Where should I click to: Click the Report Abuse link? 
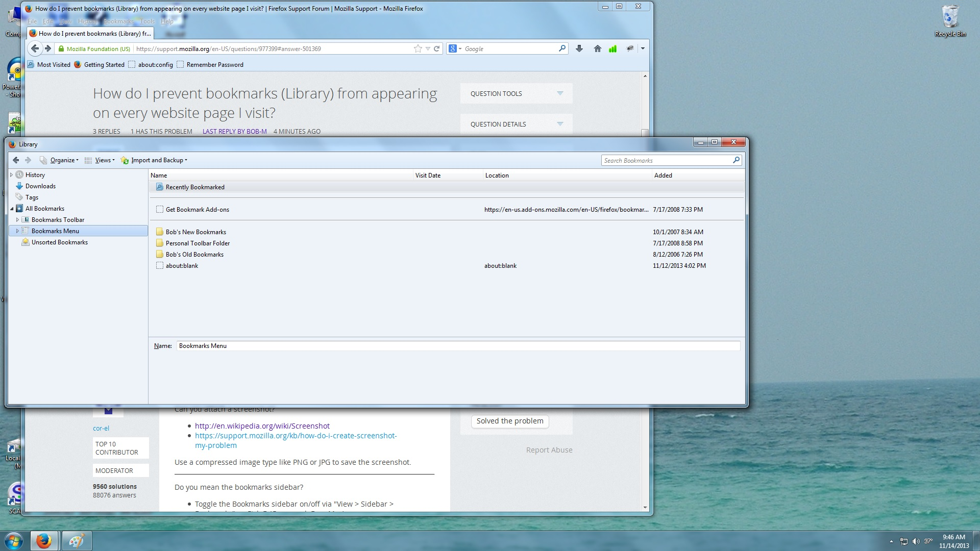coord(549,450)
